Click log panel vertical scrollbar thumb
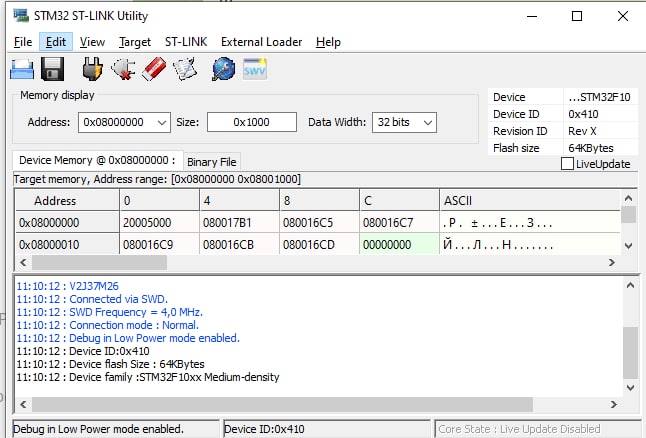This screenshot has width=646, height=438. (630, 353)
